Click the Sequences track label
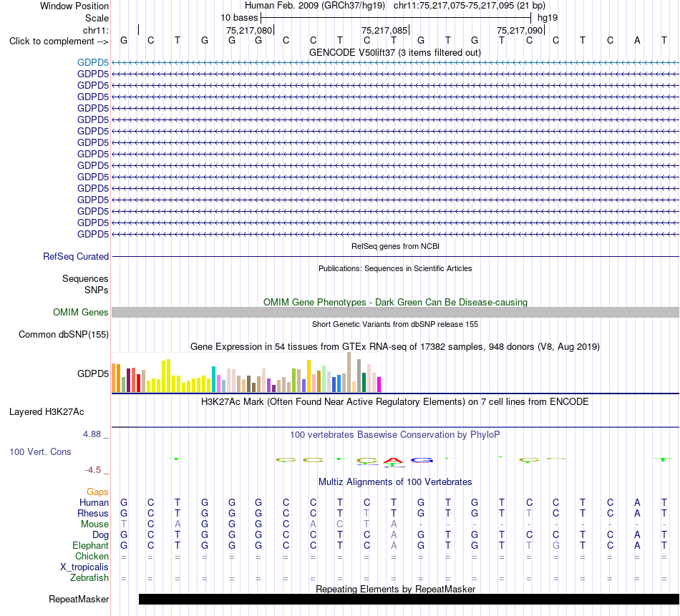 (85, 278)
